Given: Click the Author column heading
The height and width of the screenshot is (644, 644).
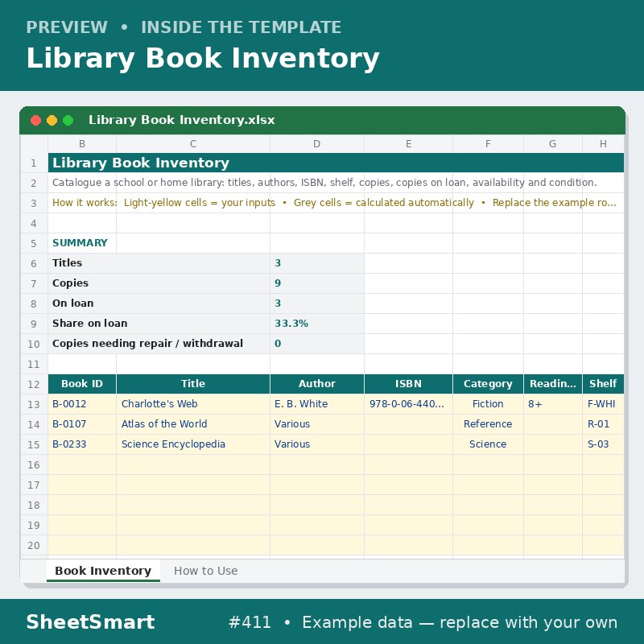Looking at the screenshot, I should pyautogui.click(x=316, y=384).
